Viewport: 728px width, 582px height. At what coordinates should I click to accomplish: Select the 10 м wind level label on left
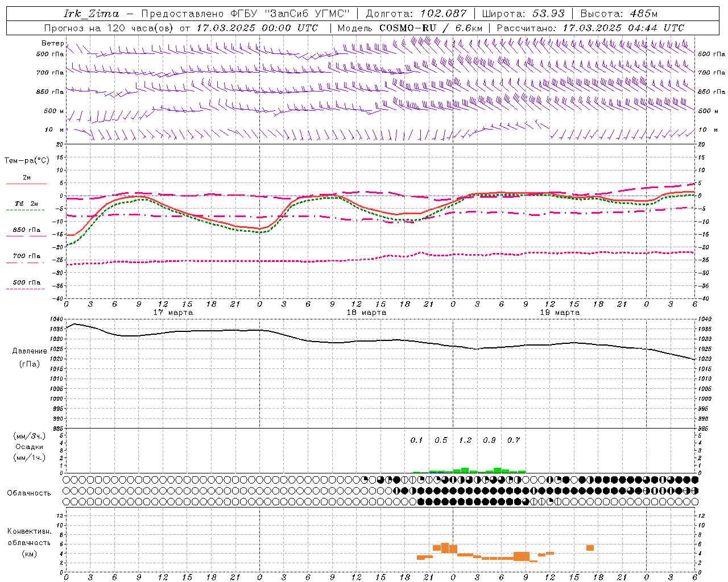point(54,130)
